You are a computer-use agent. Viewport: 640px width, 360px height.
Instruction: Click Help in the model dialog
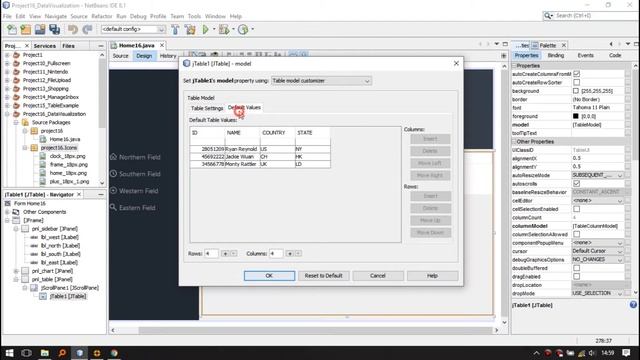pos(432,276)
